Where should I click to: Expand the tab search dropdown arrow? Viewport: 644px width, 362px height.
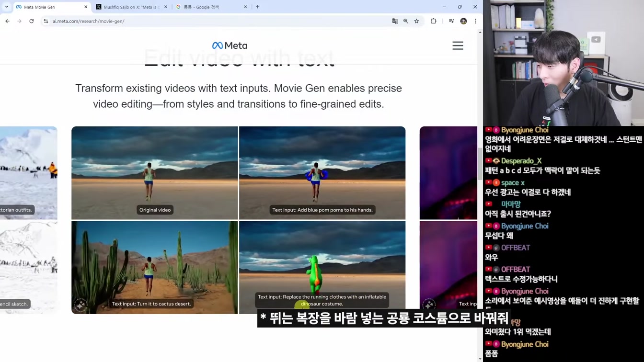click(x=6, y=7)
